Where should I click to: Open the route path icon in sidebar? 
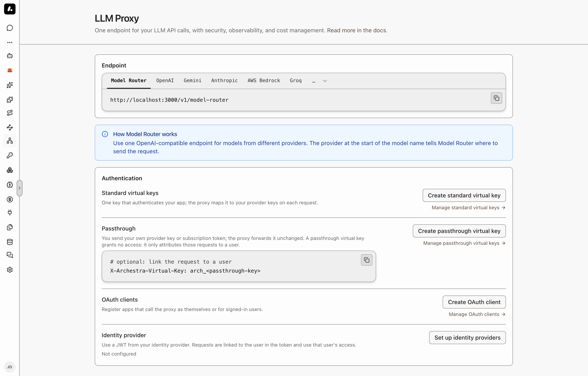[x=10, y=113]
